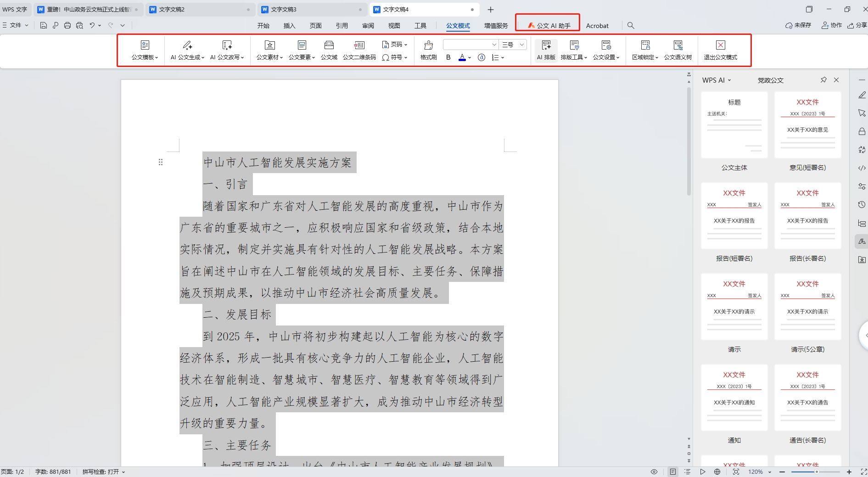Toggle bold formatting
Viewport: 868px width, 477px height.
coord(448,57)
